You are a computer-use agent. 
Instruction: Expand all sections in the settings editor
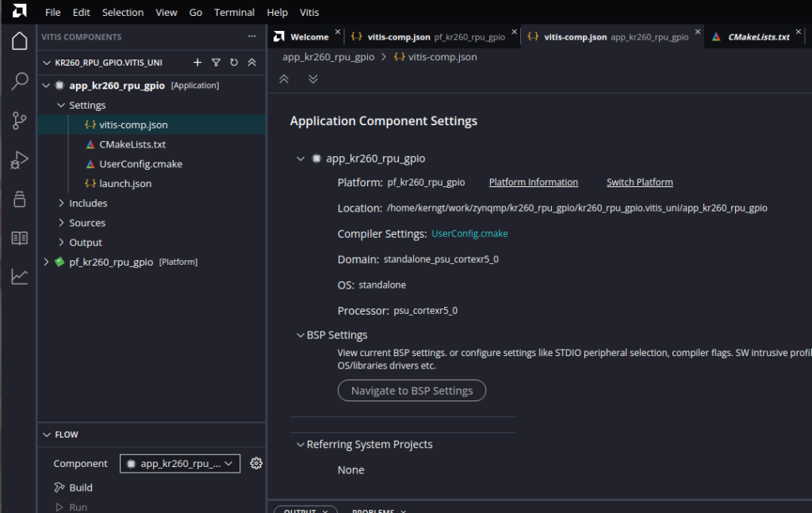click(x=312, y=78)
